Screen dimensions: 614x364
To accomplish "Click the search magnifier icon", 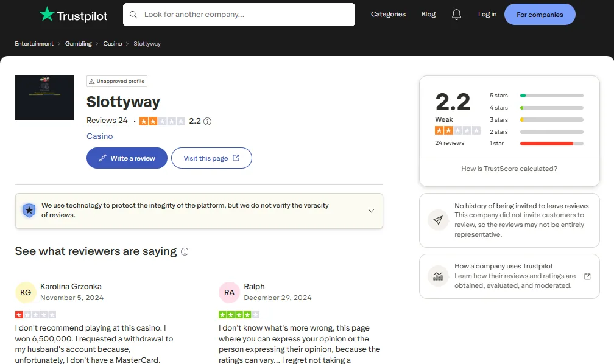I will click(x=133, y=15).
